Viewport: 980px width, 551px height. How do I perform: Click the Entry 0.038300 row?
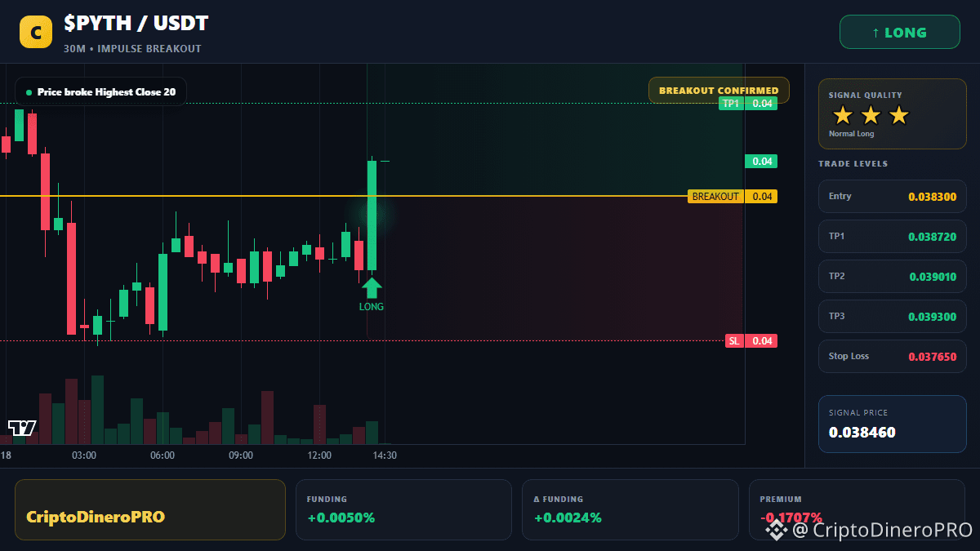point(892,197)
